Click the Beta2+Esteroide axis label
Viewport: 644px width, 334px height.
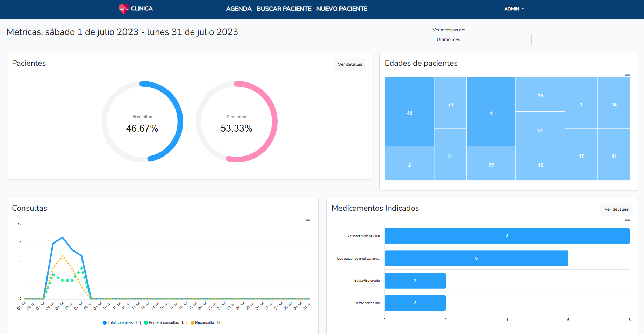pyautogui.click(x=367, y=281)
